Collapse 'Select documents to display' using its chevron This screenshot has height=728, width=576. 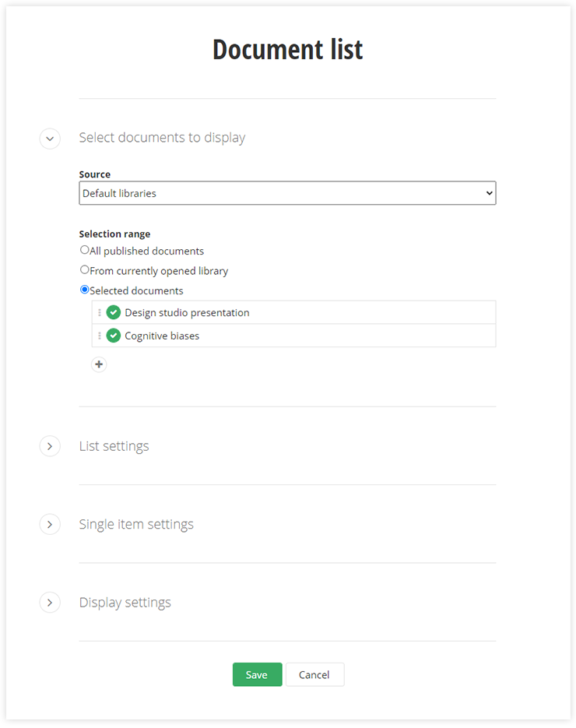click(x=50, y=139)
